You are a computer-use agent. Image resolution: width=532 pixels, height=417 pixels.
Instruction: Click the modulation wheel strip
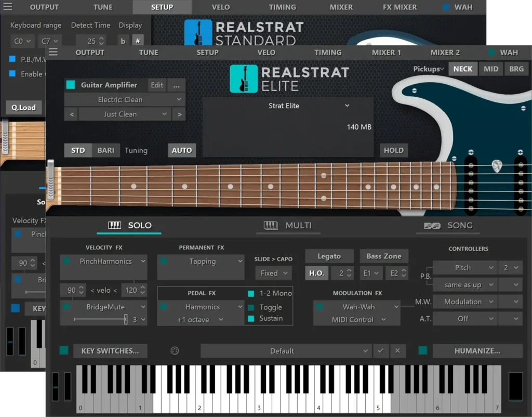(x=68, y=386)
